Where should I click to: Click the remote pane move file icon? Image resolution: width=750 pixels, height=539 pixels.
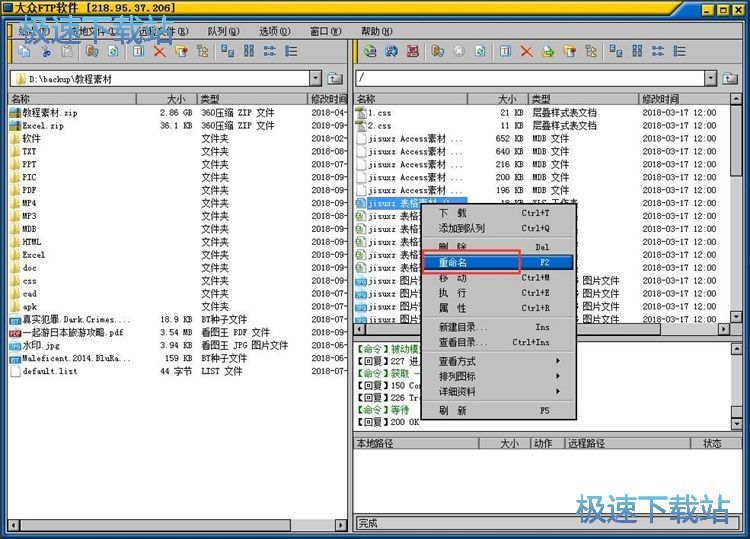point(548,51)
